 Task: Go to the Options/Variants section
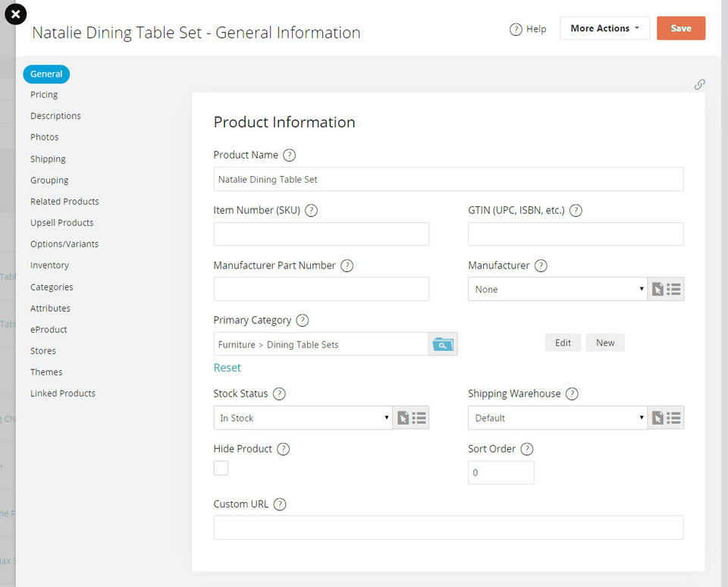point(64,244)
